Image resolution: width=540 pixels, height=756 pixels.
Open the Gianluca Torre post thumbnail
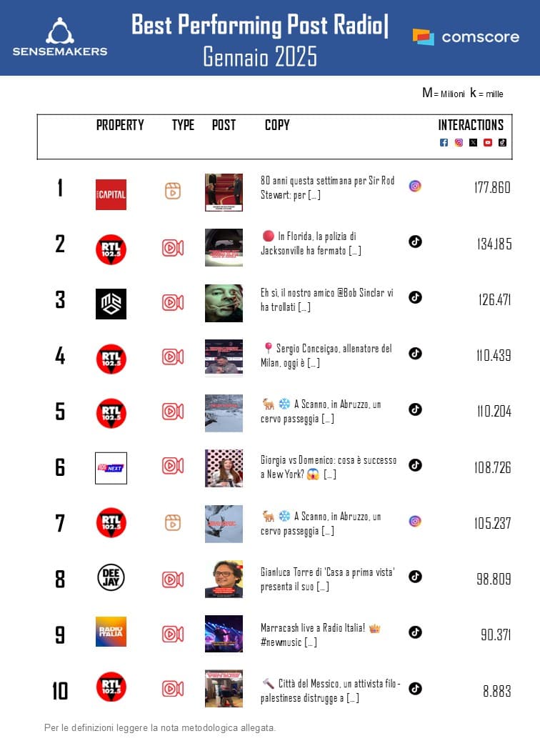(x=224, y=579)
